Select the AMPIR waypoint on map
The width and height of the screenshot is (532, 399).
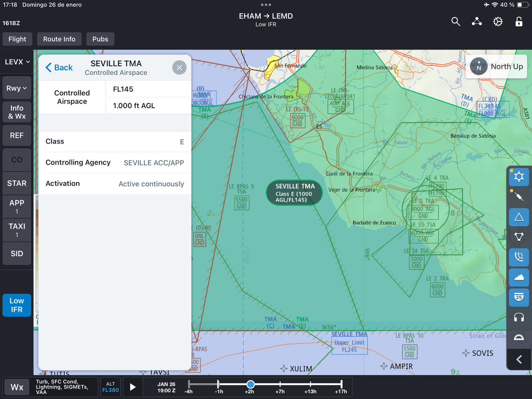[x=396, y=367]
